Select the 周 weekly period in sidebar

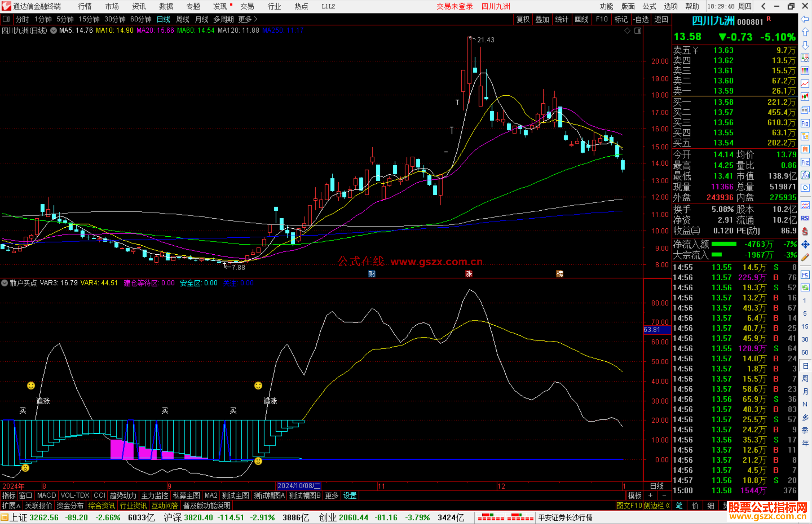coord(805,378)
